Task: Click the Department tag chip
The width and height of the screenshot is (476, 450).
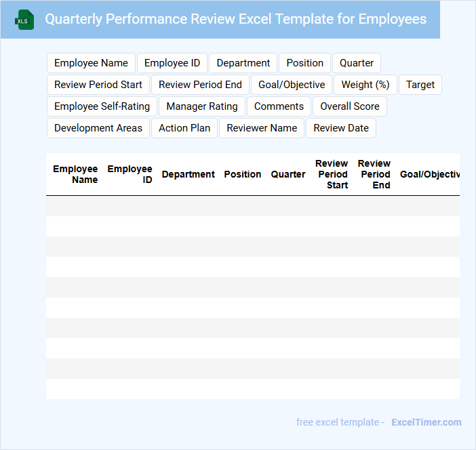Action: pos(243,63)
